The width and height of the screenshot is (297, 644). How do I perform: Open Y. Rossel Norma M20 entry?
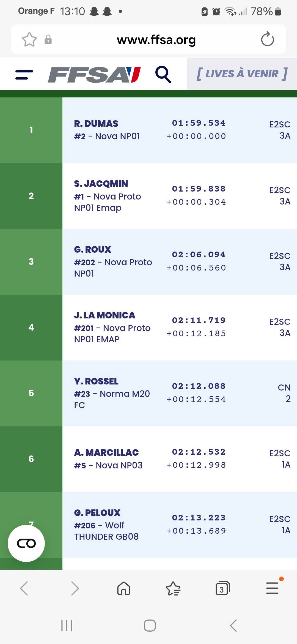click(x=179, y=393)
